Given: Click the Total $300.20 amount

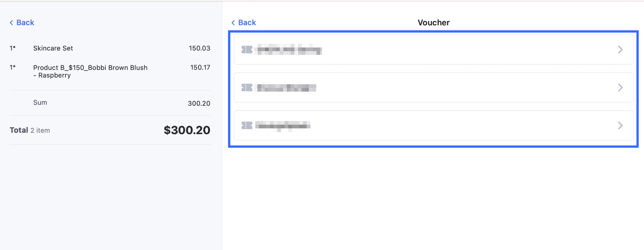Looking at the screenshot, I should pyautogui.click(x=187, y=130).
